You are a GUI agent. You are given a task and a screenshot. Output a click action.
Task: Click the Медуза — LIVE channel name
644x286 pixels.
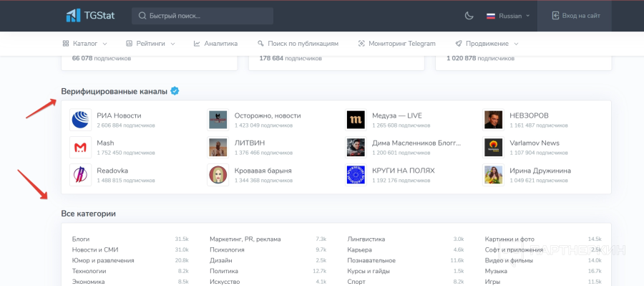(397, 115)
